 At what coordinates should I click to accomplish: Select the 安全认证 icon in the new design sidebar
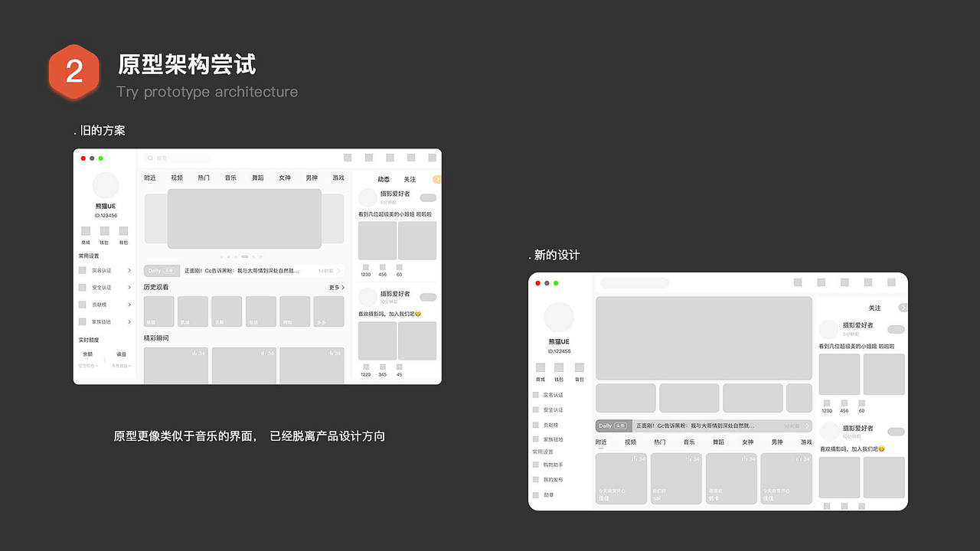coord(536,409)
